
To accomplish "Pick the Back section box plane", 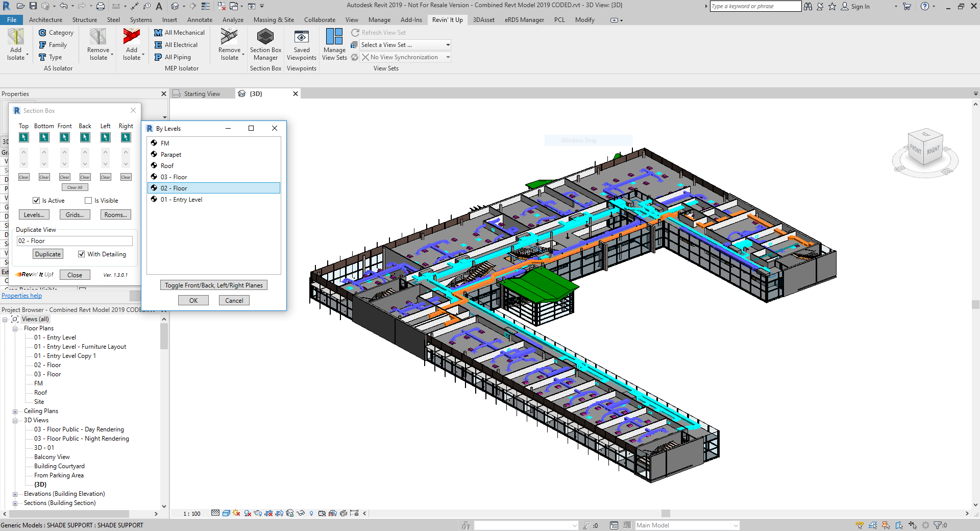I will click(85, 137).
